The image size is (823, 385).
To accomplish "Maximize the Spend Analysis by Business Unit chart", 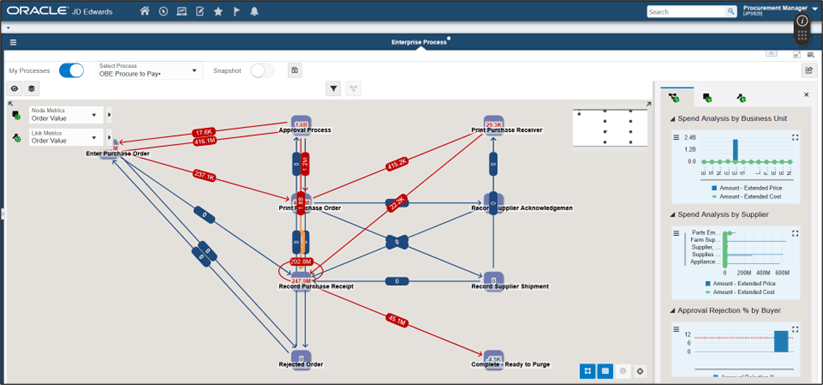I will click(x=795, y=137).
